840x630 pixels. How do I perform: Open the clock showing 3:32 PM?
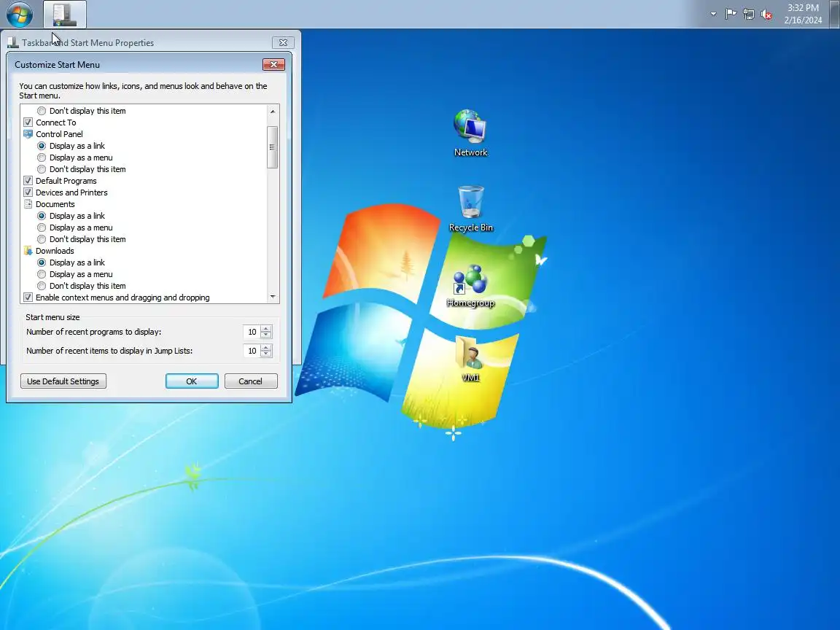coord(803,14)
